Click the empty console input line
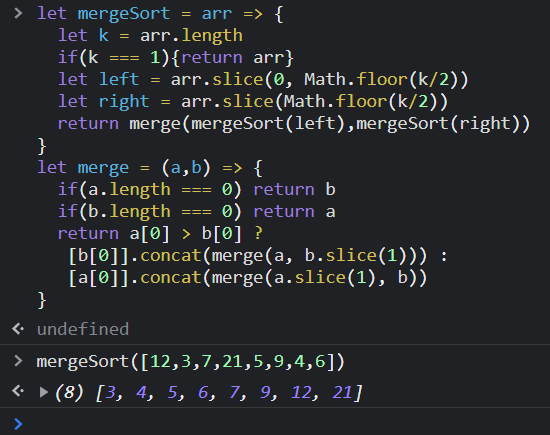The width and height of the screenshot is (550, 435). click(x=281, y=423)
